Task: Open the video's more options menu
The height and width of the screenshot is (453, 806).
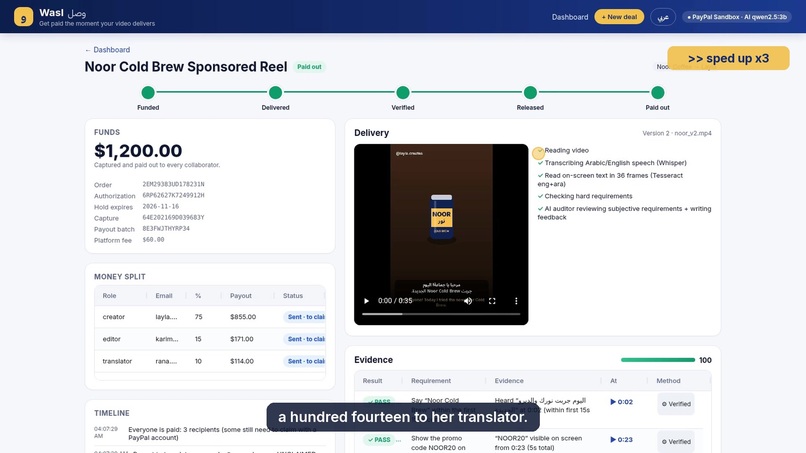Action: (x=516, y=301)
